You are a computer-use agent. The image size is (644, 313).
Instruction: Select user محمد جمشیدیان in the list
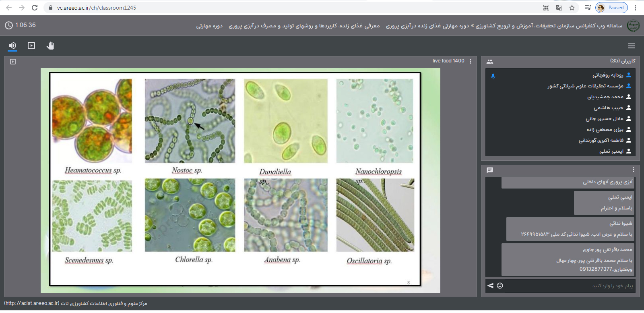point(605,97)
